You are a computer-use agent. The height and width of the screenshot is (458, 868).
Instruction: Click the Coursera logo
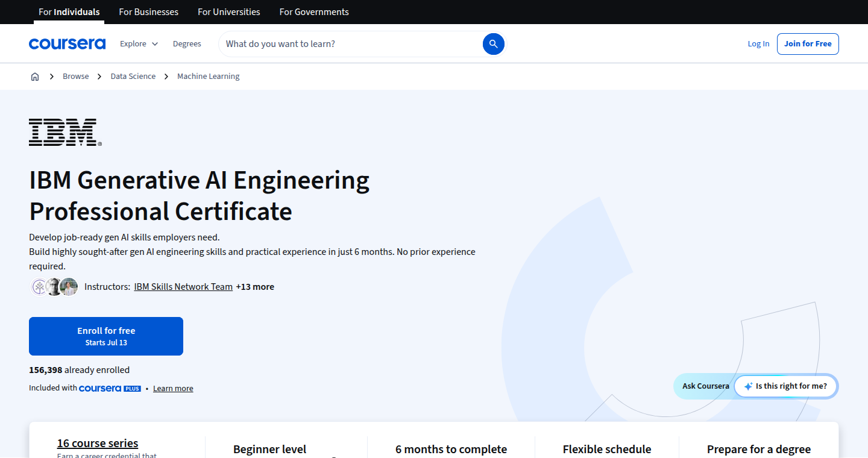coord(67,44)
